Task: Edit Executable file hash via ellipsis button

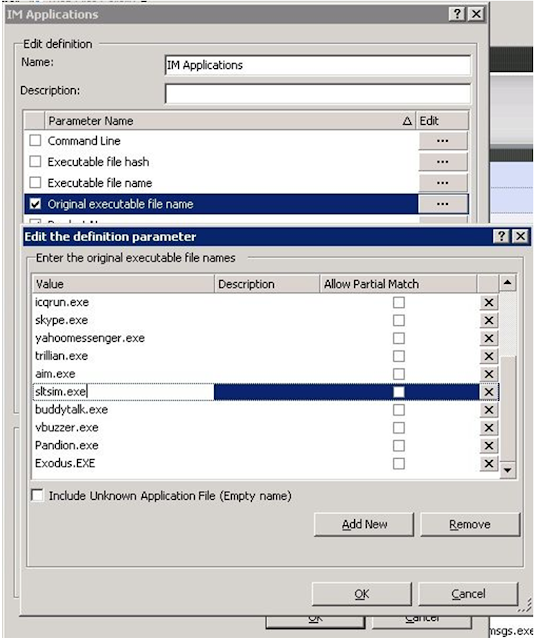Action: [443, 162]
